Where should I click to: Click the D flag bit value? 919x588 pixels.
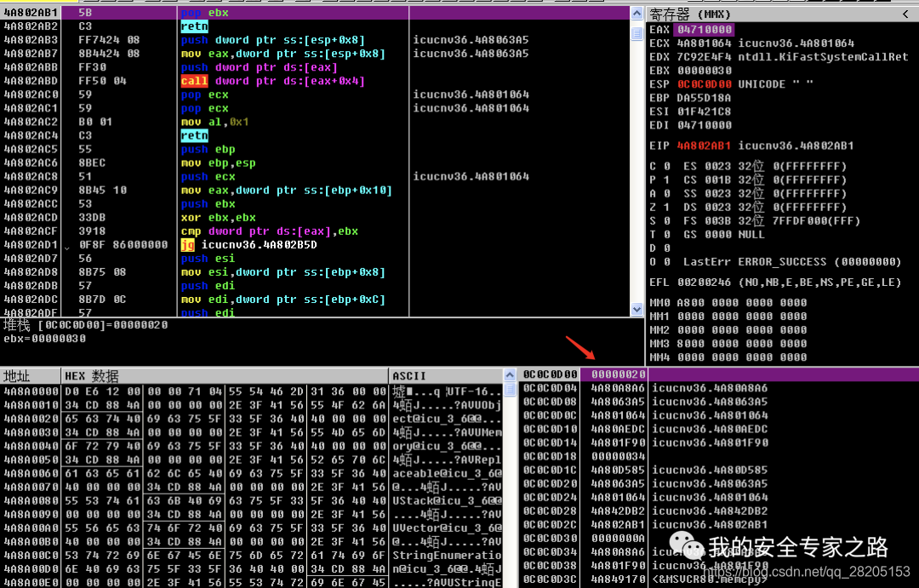(667, 248)
